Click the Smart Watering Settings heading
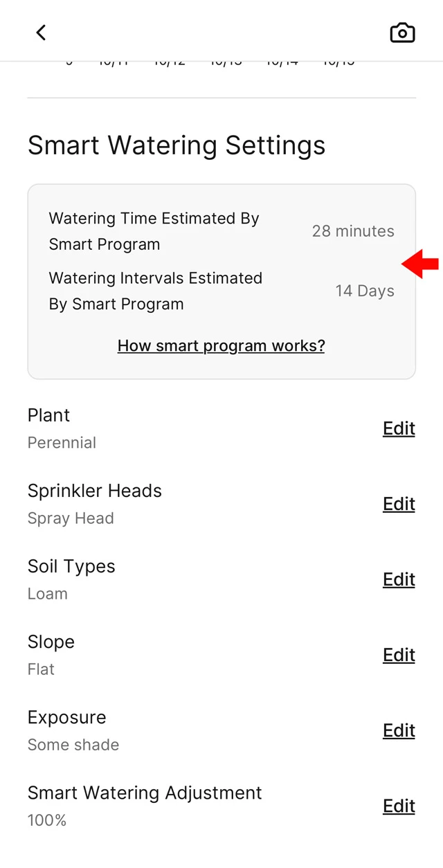 177,145
